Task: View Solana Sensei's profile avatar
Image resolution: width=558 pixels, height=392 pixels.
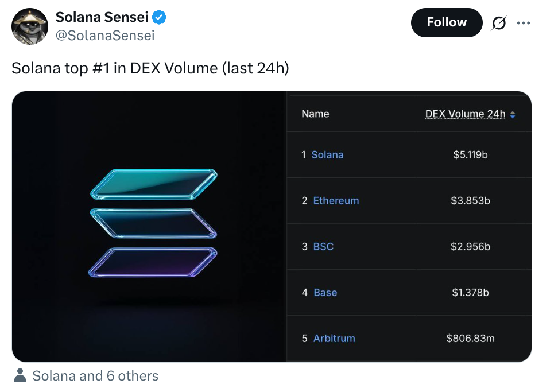Action: click(x=29, y=26)
